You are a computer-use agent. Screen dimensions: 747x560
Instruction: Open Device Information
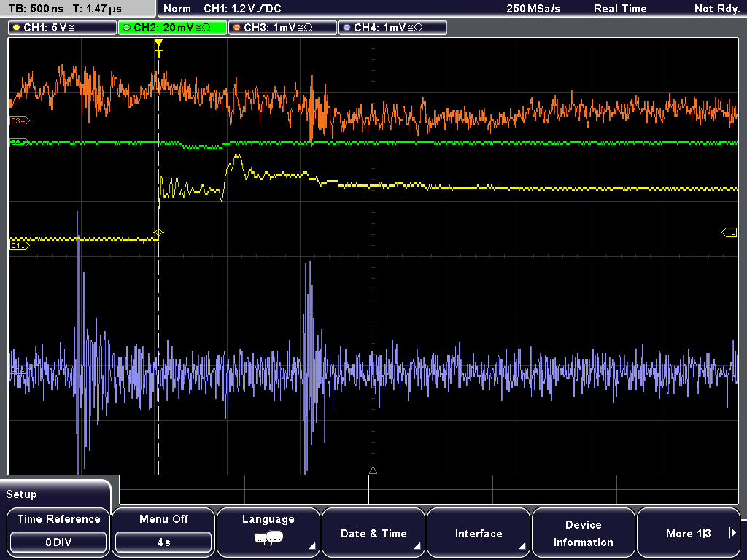pyautogui.click(x=583, y=532)
